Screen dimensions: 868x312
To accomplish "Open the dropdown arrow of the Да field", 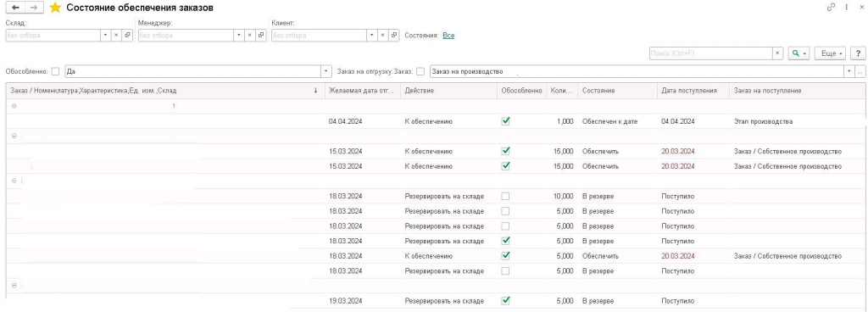I will [325, 72].
